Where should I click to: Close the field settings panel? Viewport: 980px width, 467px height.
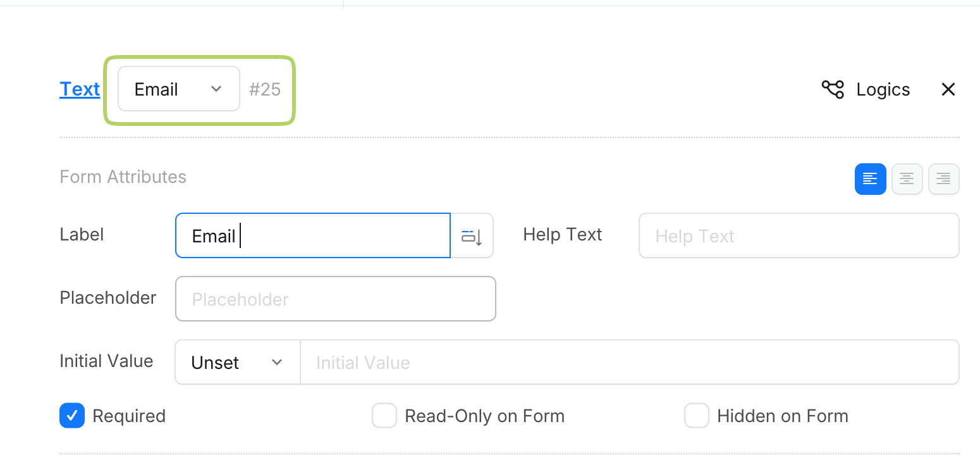point(948,89)
